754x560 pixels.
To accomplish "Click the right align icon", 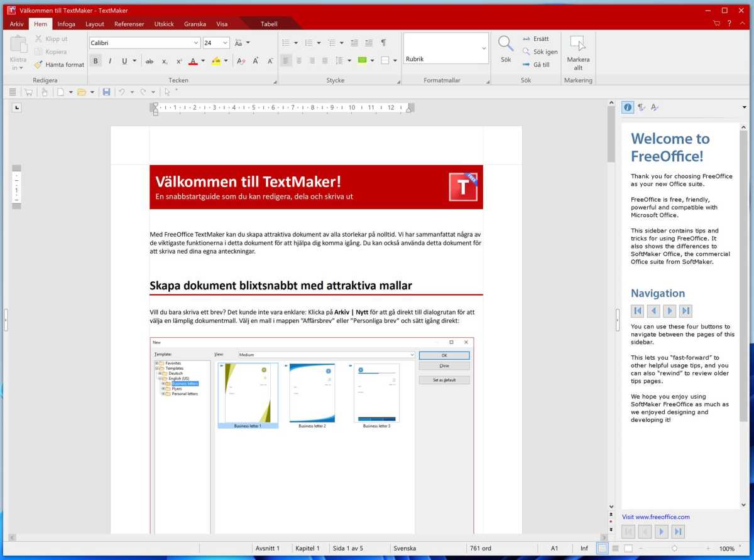I will coord(312,61).
